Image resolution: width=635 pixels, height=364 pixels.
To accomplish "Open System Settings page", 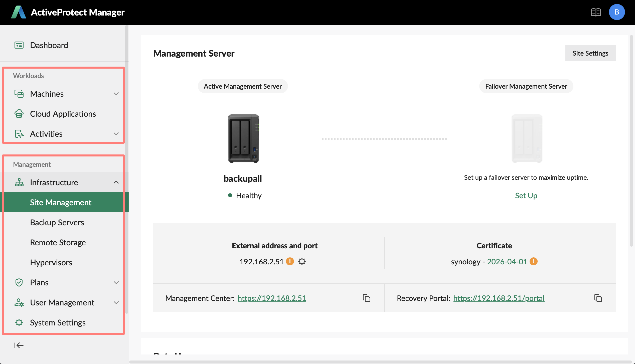I will (65, 322).
